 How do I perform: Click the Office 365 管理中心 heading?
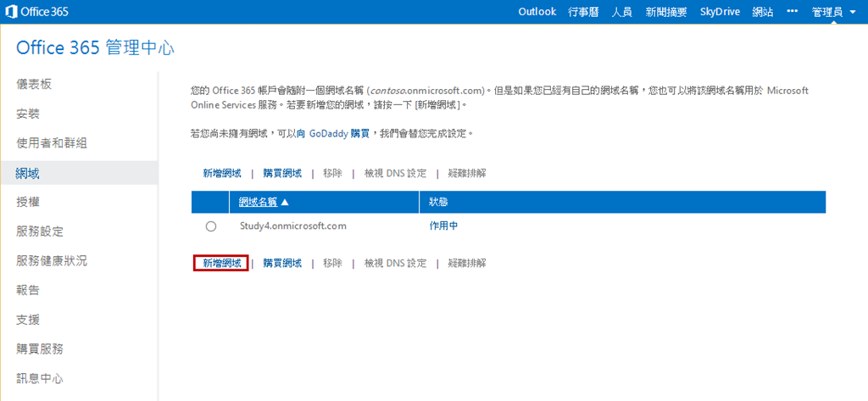click(95, 47)
